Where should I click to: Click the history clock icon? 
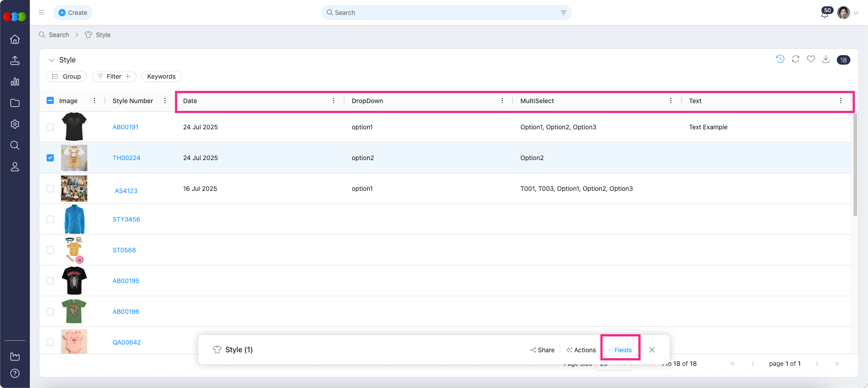780,59
